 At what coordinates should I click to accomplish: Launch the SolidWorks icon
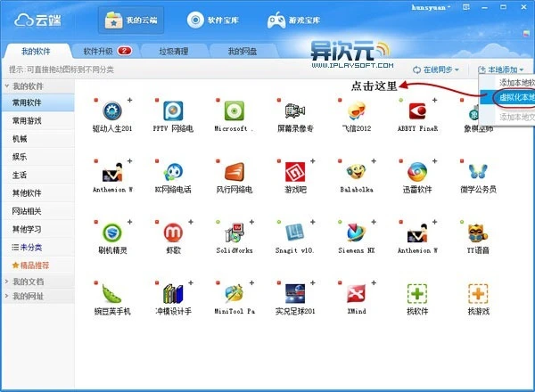coord(234,233)
